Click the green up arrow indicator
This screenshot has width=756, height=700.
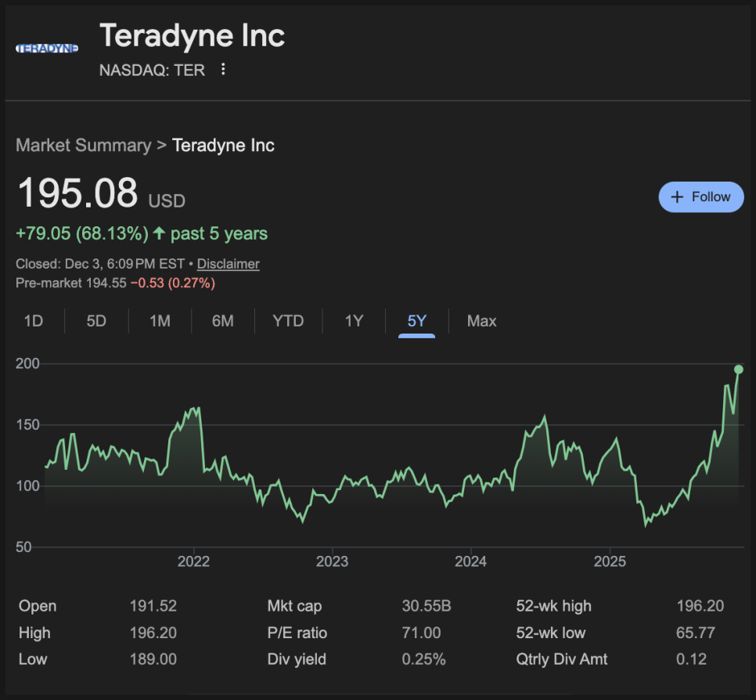pyautogui.click(x=160, y=233)
